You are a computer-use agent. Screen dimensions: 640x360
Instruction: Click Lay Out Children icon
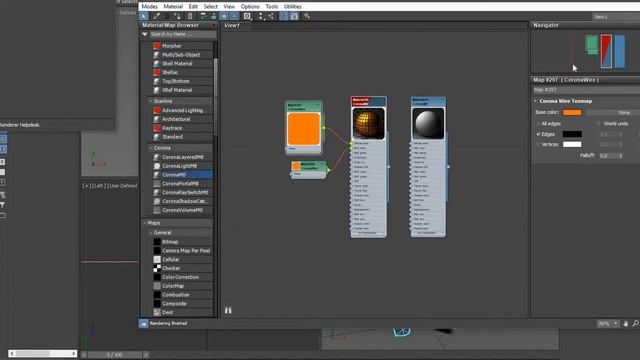[271, 16]
